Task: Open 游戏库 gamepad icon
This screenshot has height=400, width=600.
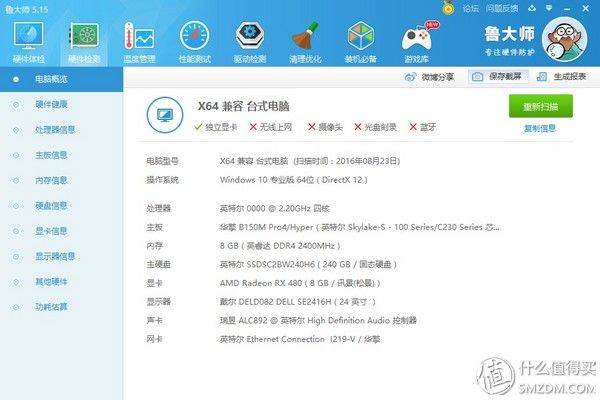Action: click(x=417, y=36)
